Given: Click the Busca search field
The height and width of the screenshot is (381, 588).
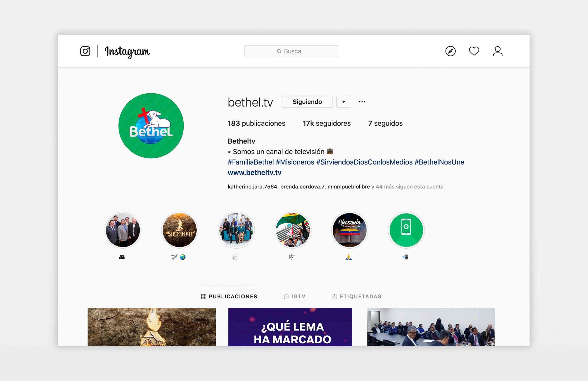Looking at the screenshot, I should 291,51.
